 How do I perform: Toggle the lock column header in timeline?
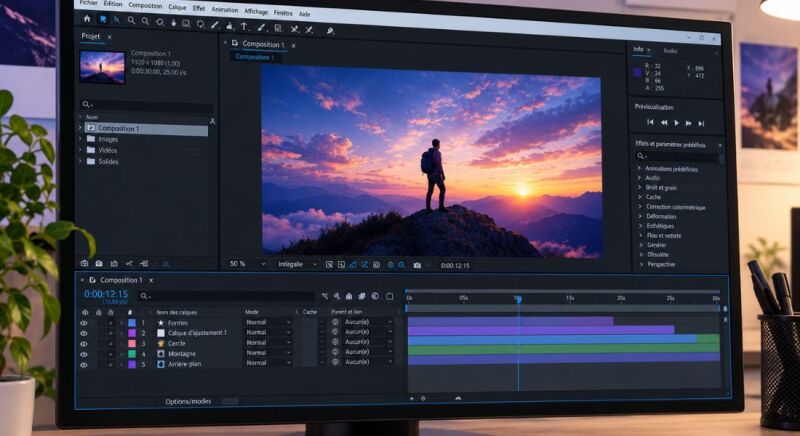click(x=110, y=312)
